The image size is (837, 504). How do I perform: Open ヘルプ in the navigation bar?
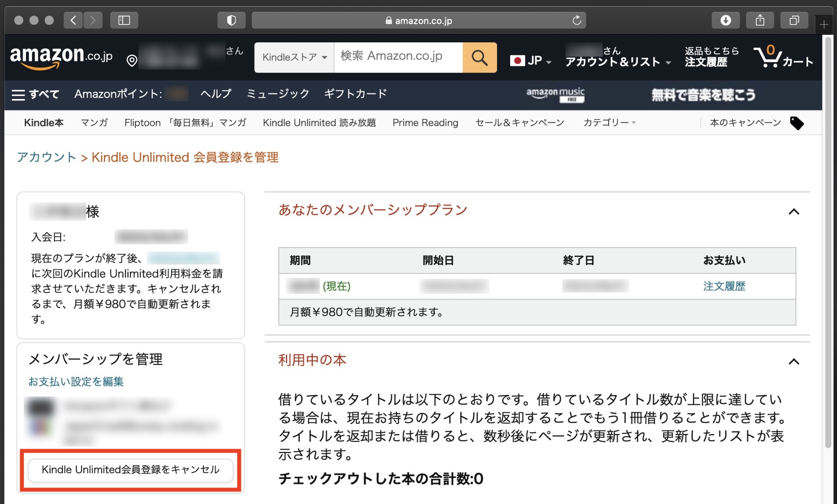[216, 94]
